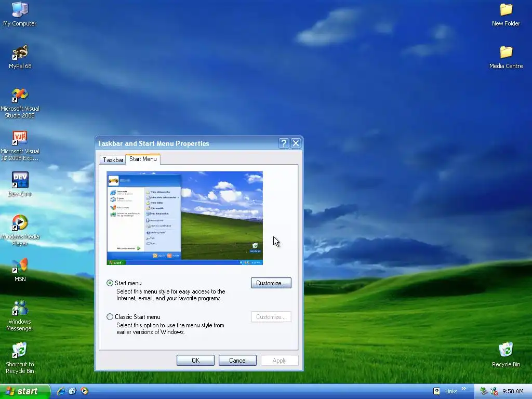Click the Show Desktop Quick Launch icon
The width and height of the screenshot is (532, 399).
point(72,391)
